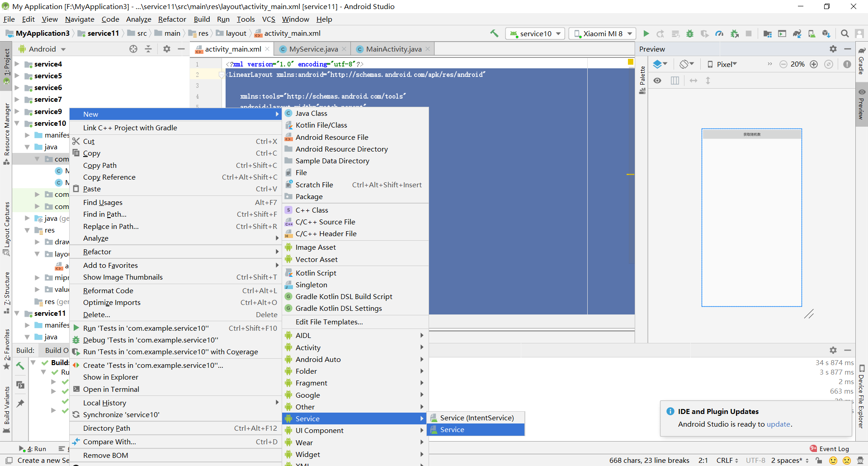This screenshot has width=868, height=466.
Task: Open the AVD Manager toolbar icon
Action: pos(811,33)
